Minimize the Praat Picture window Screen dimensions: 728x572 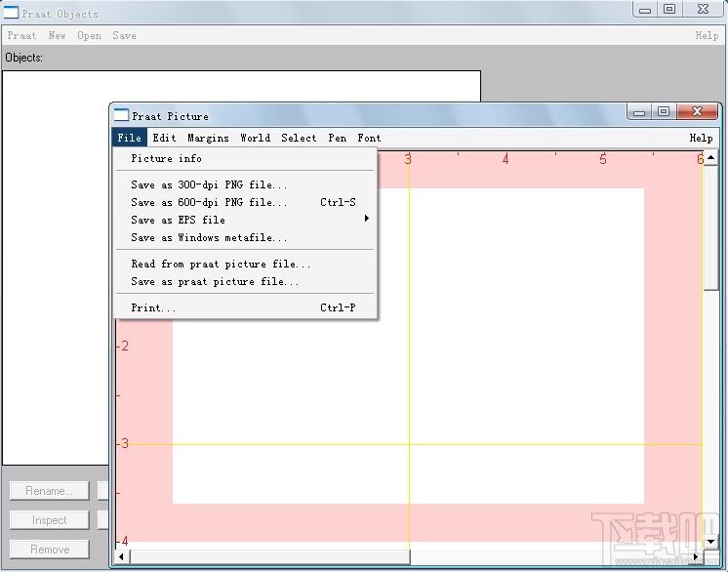click(639, 112)
